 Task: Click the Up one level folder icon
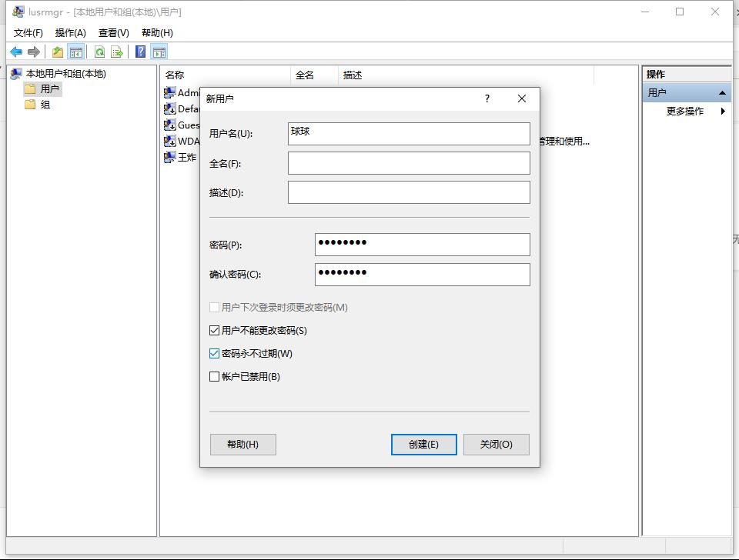pyautogui.click(x=58, y=52)
